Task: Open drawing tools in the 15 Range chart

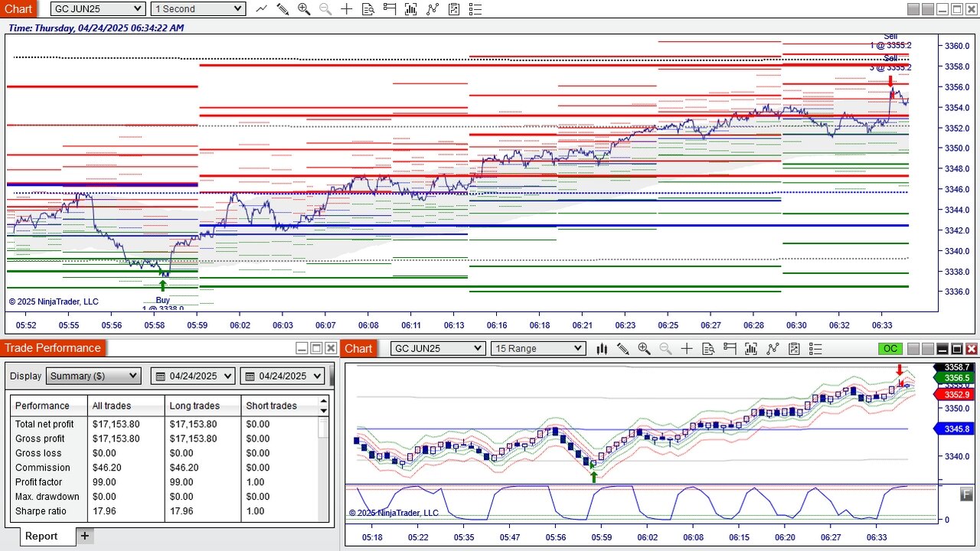Action: tap(623, 349)
